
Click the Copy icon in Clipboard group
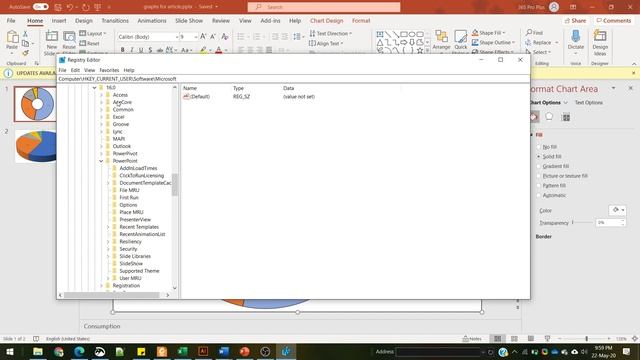coord(25,43)
